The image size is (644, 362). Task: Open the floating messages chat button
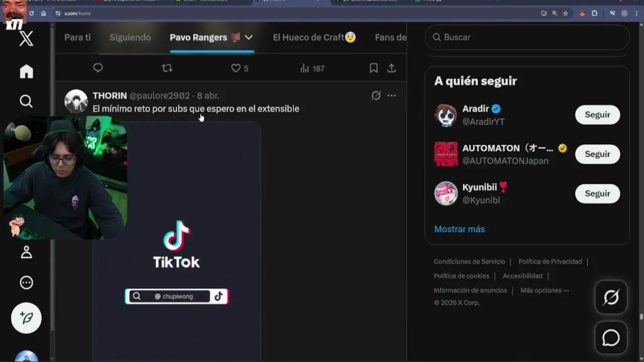[611, 338]
